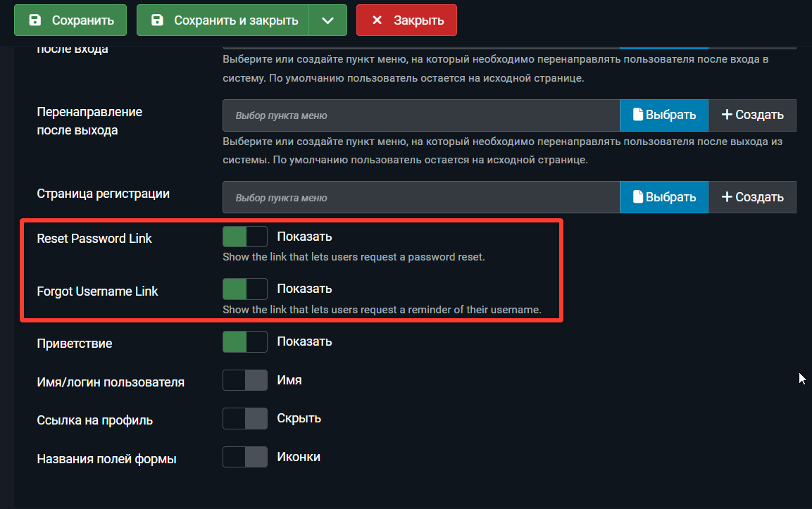Screen dimensions: 812x509
Task: Click the Имя/логин пользователя label
Action: 111,382
